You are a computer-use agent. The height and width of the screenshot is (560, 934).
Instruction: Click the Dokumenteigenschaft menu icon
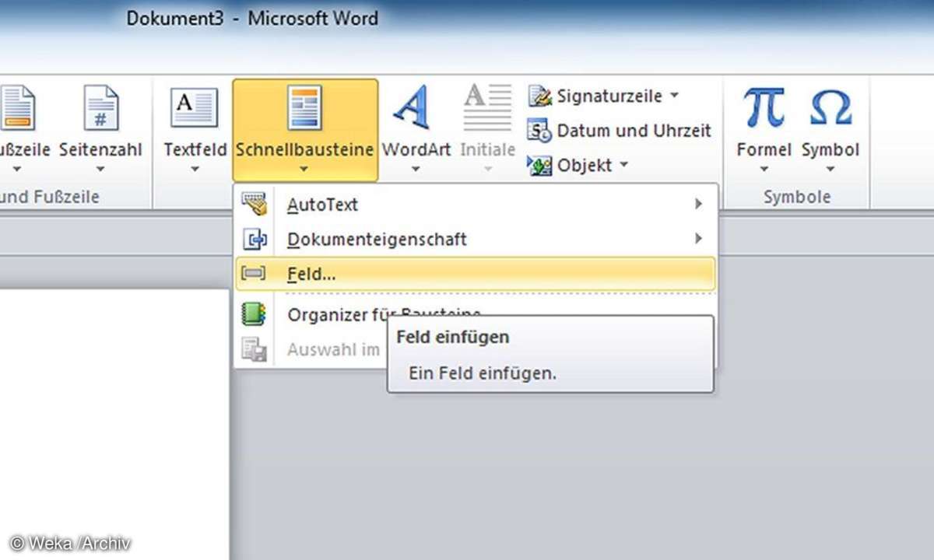click(x=254, y=239)
